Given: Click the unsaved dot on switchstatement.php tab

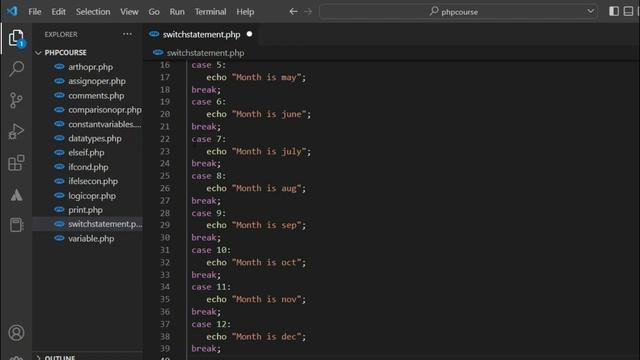Looking at the screenshot, I should click(x=249, y=34).
